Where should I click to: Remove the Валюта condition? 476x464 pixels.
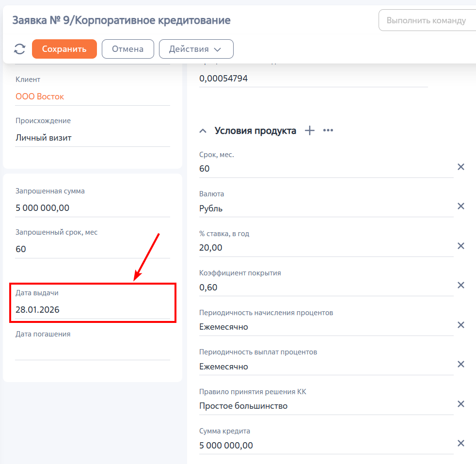(x=461, y=206)
